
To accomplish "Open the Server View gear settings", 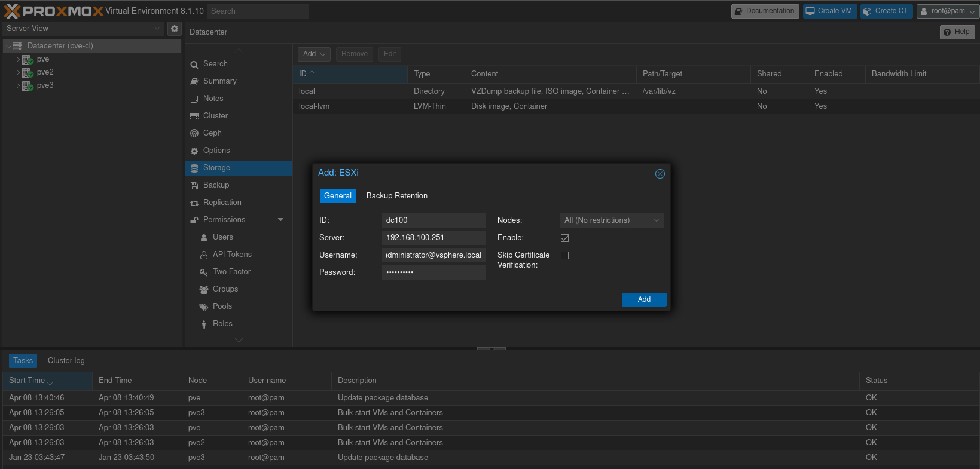I will point(174,28).
